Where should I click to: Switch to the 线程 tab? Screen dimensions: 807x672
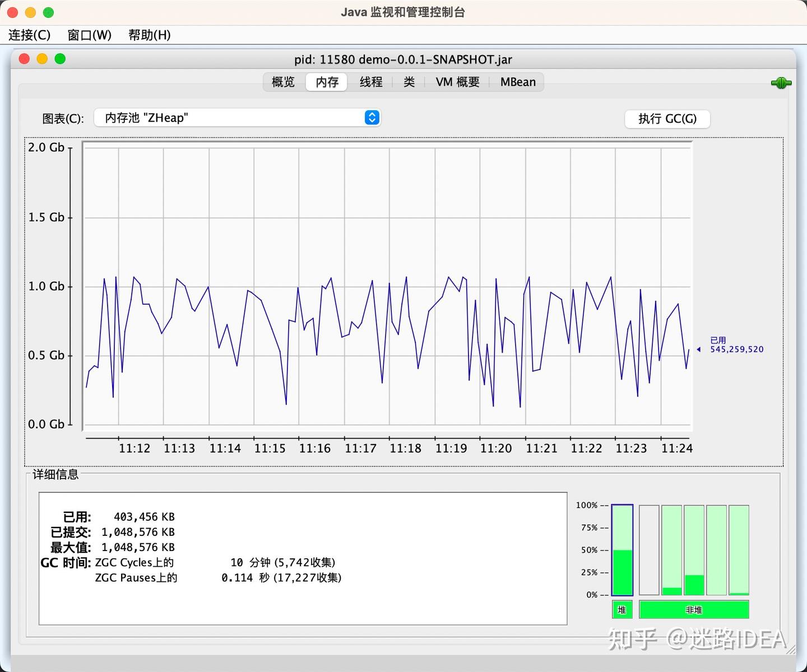click(371, 82)
